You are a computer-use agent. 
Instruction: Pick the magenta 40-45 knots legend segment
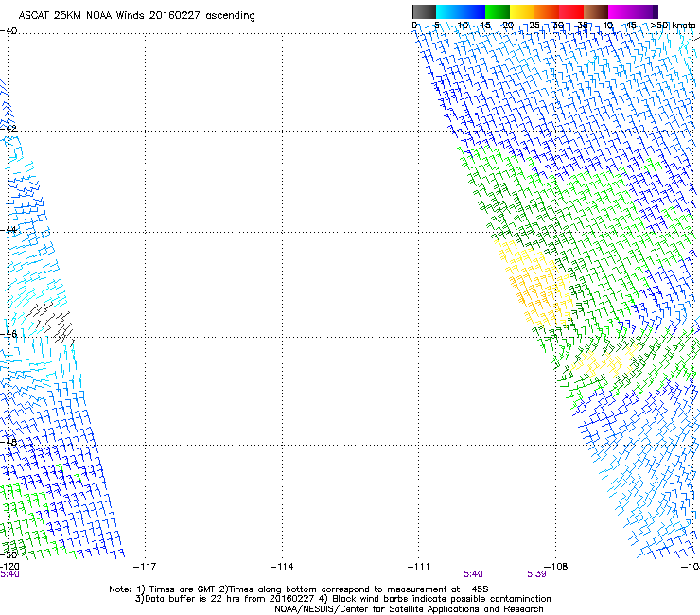(x=621, y=11)
